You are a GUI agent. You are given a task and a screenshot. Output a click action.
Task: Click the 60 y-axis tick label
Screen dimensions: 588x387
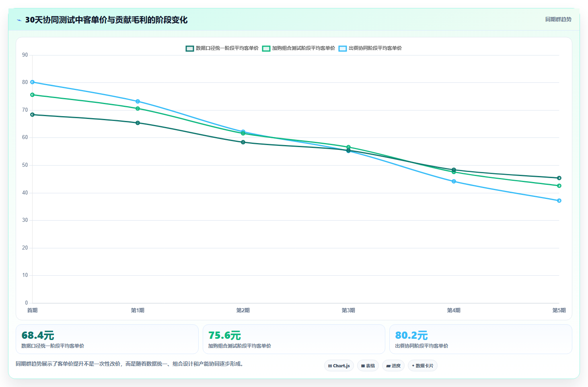25,137
